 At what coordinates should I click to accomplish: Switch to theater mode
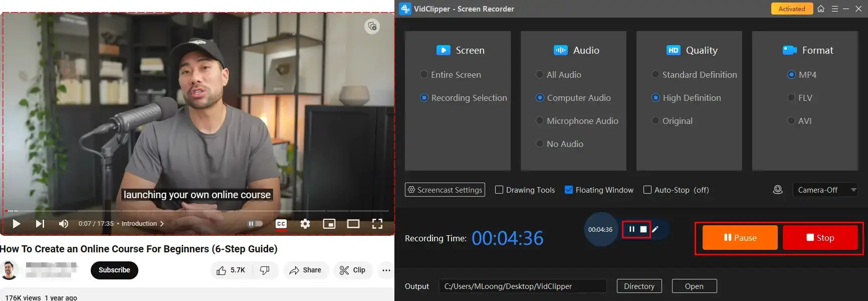tap(353, 224)
